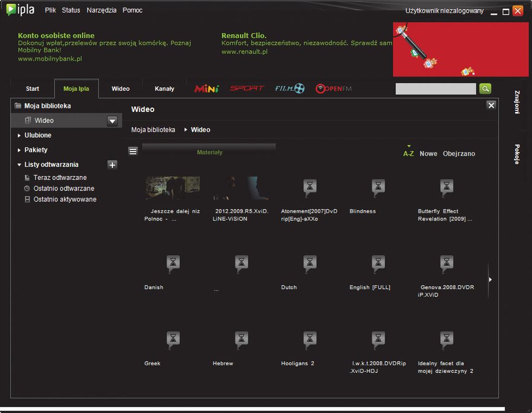Open the 2012.2009.R5.XviD thumbnail

(241, 188)
